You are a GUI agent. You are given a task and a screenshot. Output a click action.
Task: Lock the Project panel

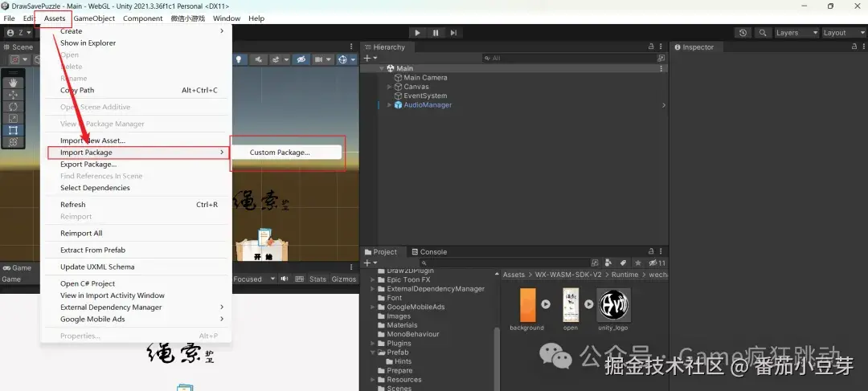(x=652, y=251)
